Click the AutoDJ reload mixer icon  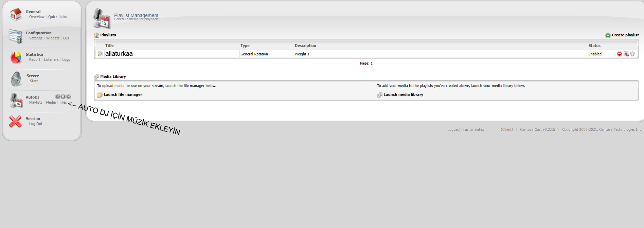point(58,97)
